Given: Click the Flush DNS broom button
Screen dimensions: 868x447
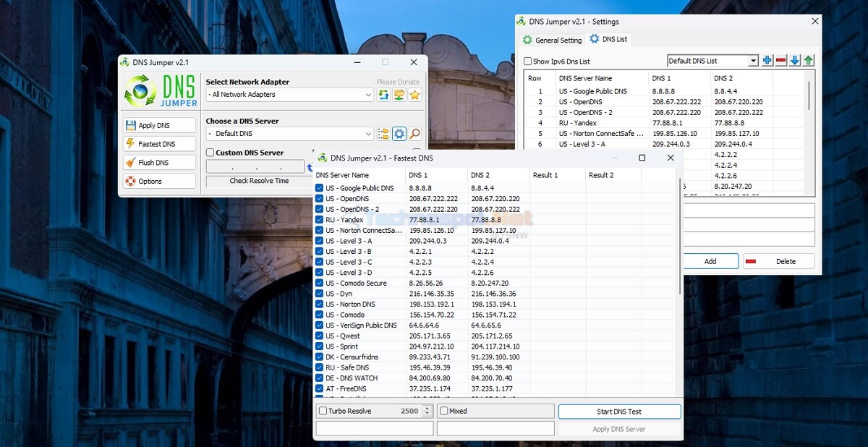Looking at the screenshot, I should (159, 163).
